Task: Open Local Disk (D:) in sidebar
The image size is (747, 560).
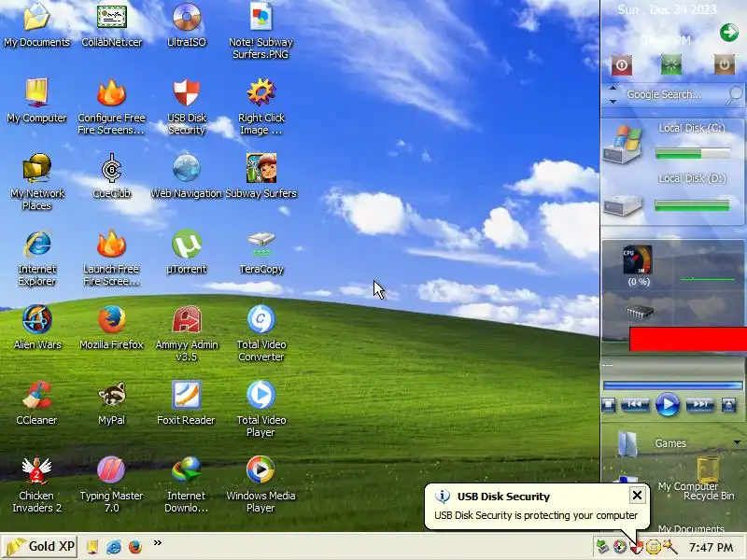Action: click(x=624, y=204)
